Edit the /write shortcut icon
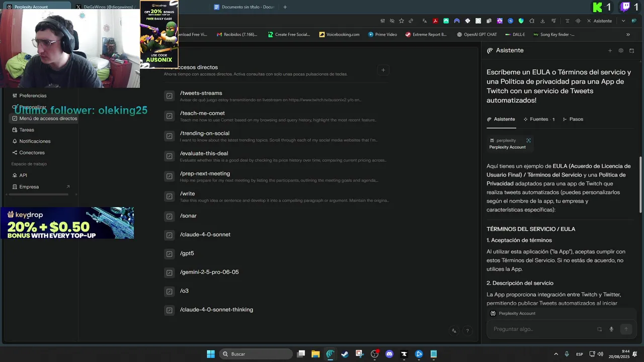 (169, 197)
